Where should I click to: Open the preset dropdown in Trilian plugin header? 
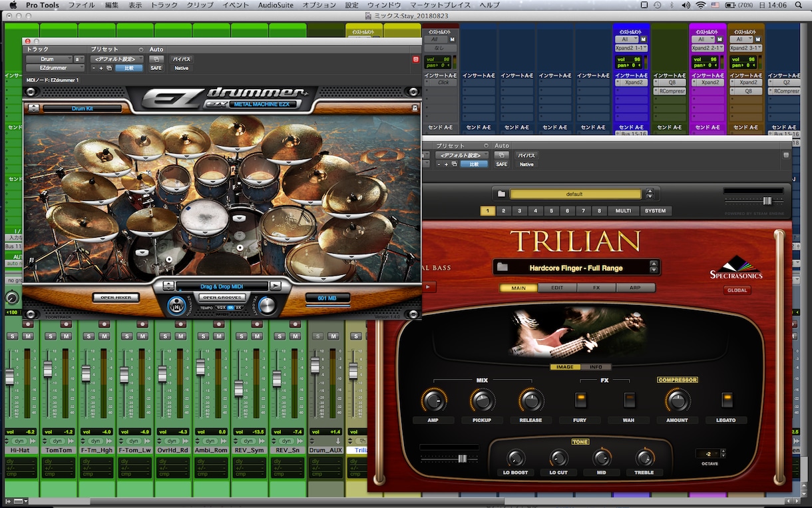pyautogui.click(x=463, y=155)
